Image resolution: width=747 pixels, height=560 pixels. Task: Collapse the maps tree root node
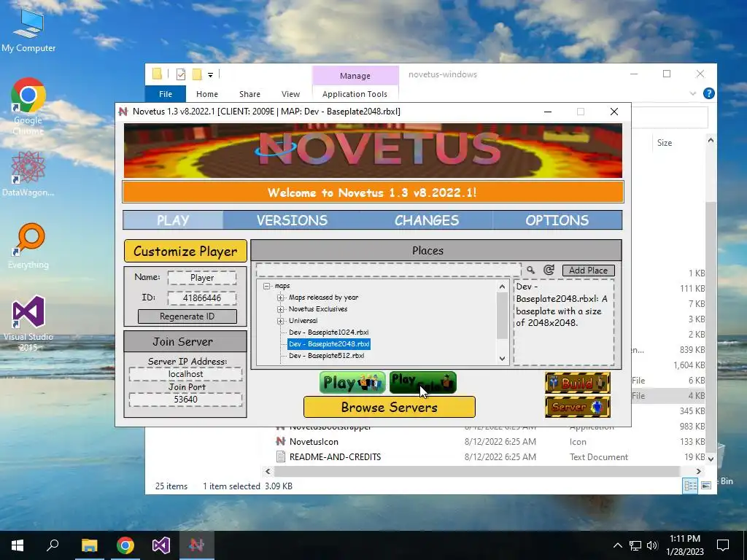[x=267, y=286]
